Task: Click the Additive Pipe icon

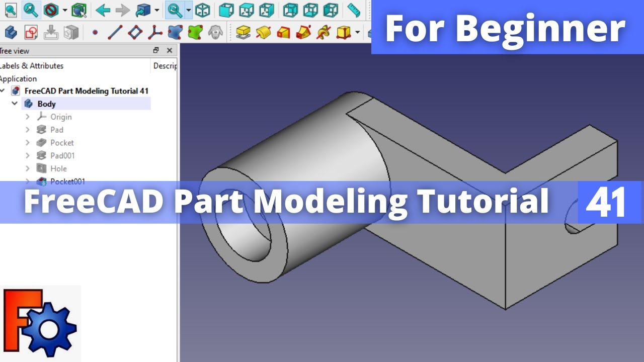Action: [x=303, y=33]
